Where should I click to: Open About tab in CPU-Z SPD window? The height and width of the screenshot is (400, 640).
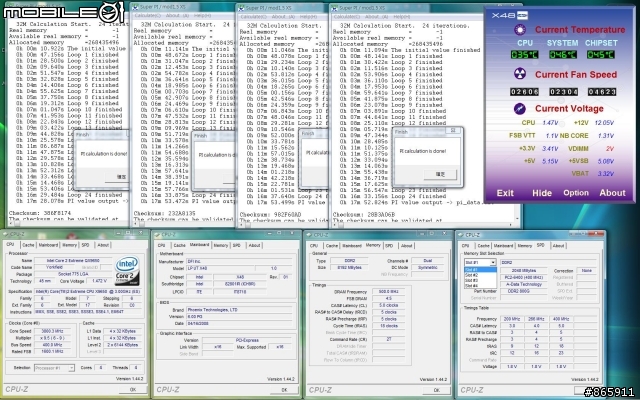558,246
